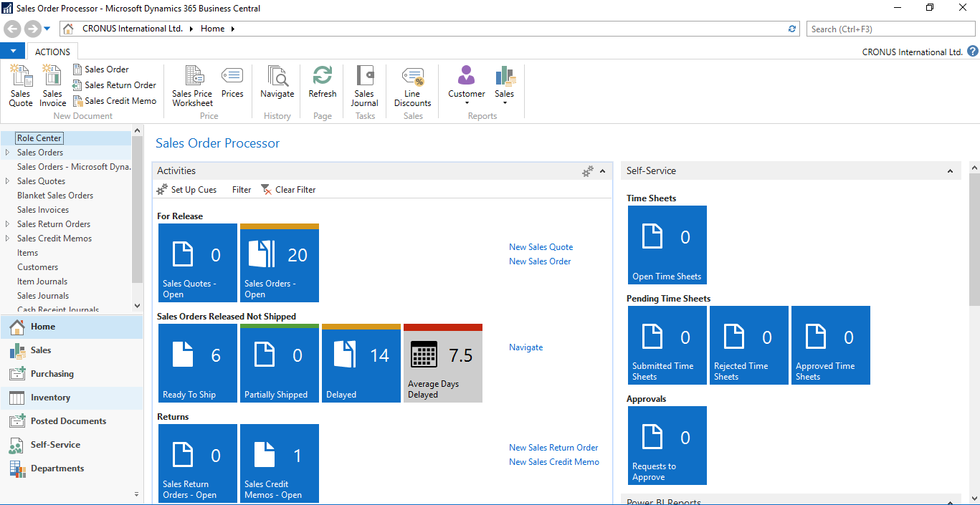Viewport: 980px width, 505px height.
Task: Open Blanket Sales Orders list
Action: (55, 196)
